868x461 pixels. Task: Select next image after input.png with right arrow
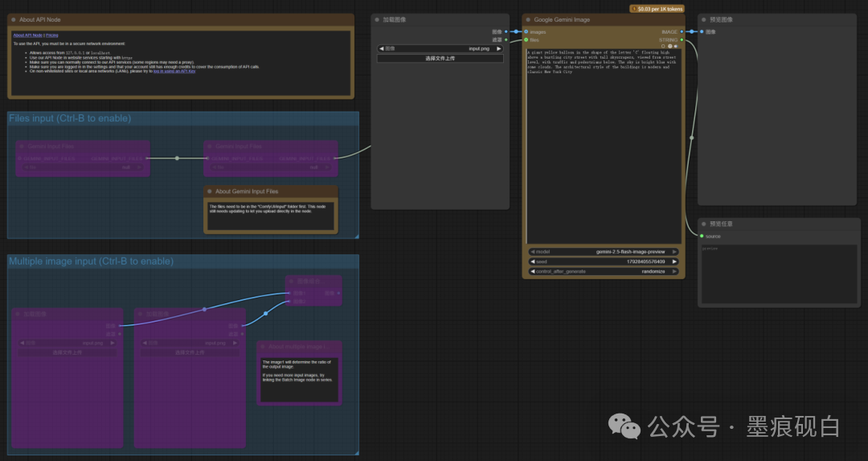coord(499,49)
